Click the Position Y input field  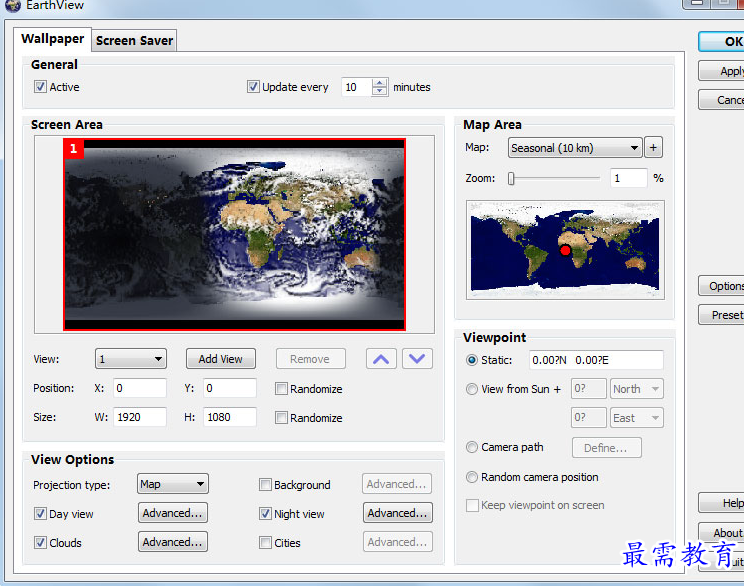(x=230, y=388)
